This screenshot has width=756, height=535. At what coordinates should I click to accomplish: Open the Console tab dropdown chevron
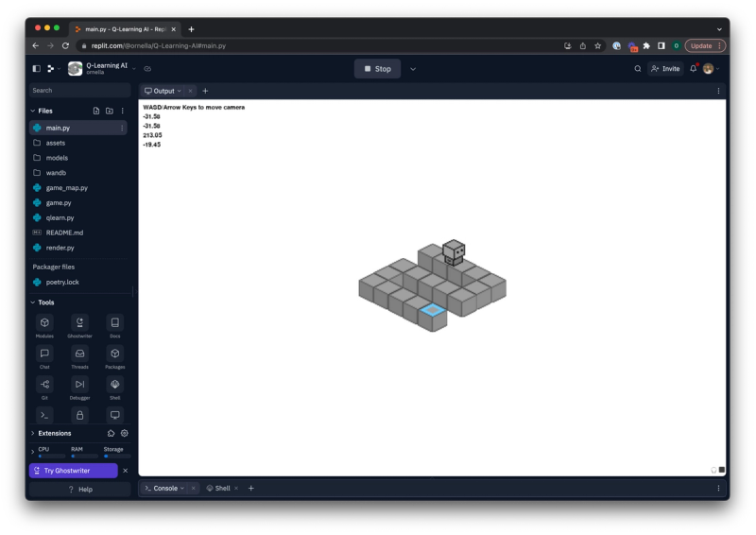tap(182, 488)
